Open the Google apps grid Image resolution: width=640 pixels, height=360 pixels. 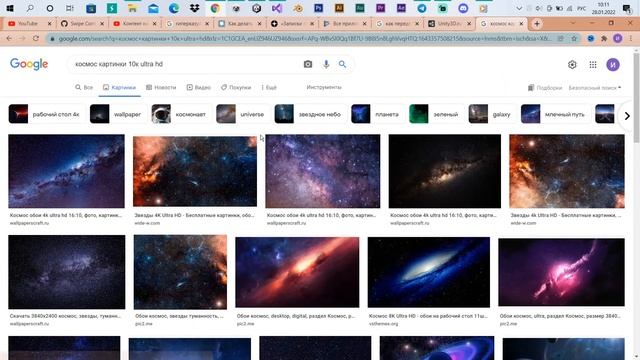point(593,64)
